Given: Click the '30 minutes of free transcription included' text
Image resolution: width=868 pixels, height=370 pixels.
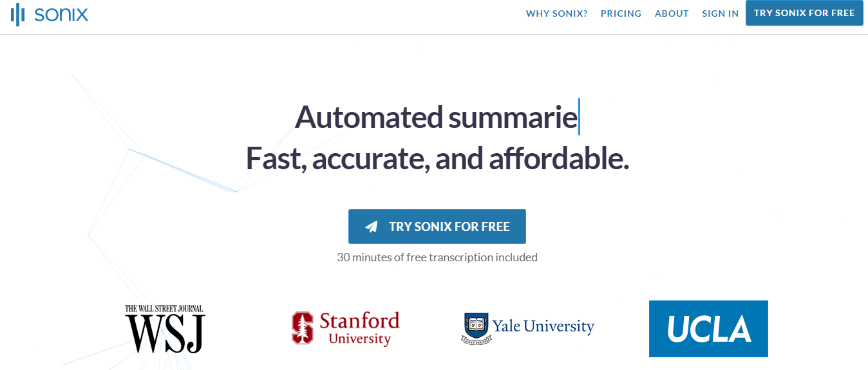Looking at the screenshot, I should [437, 257].
